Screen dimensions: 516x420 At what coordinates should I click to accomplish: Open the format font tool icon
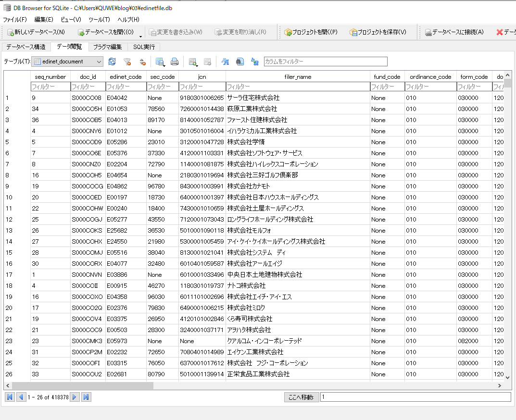pos(225,62)
